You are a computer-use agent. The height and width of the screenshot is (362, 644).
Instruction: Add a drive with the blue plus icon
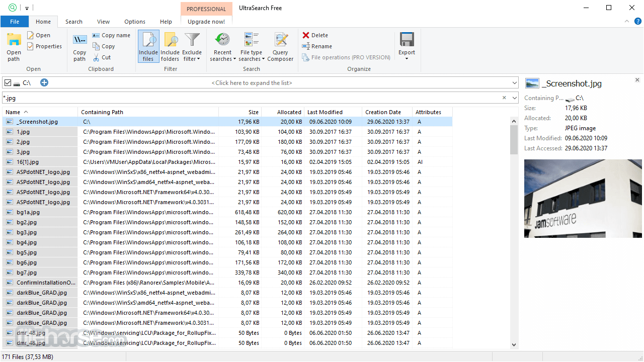44,82
